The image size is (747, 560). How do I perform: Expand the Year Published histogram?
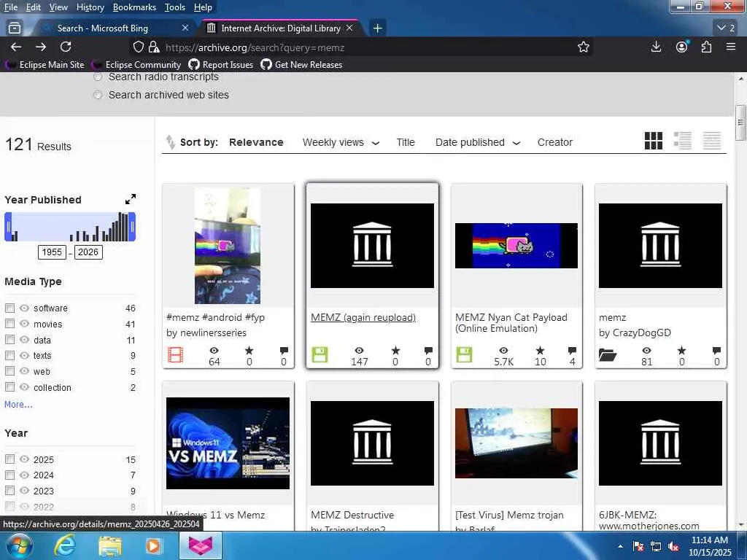[131, 199]
